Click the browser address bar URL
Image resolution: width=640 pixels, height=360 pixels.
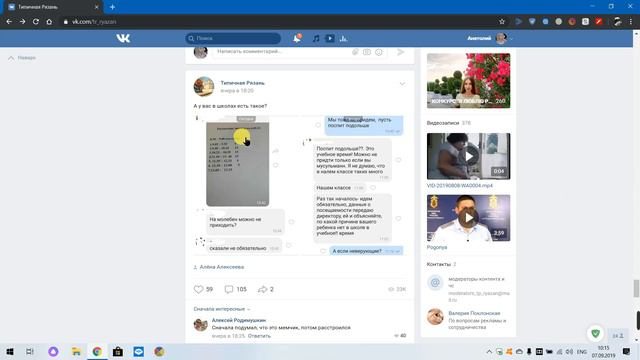[94, 22]
